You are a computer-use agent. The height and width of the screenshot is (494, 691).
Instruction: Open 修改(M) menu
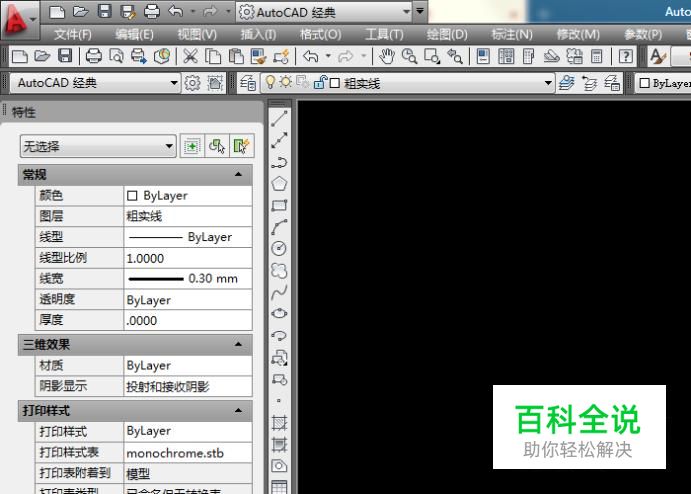tap(578, 34)
